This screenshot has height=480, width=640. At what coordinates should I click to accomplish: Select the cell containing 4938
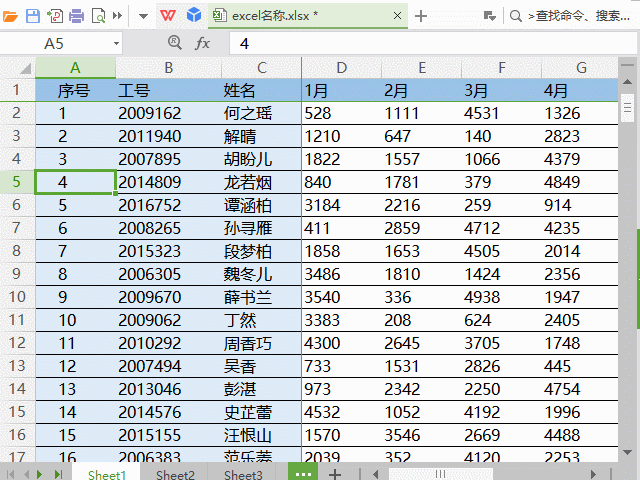[502, 297]
